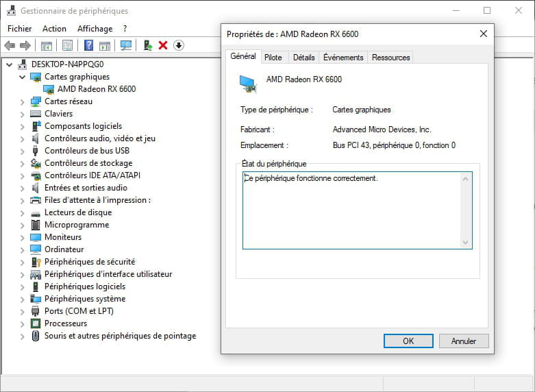Click the Souris mouse icon
Screen dimensions: 535x392
pos(36,336)
